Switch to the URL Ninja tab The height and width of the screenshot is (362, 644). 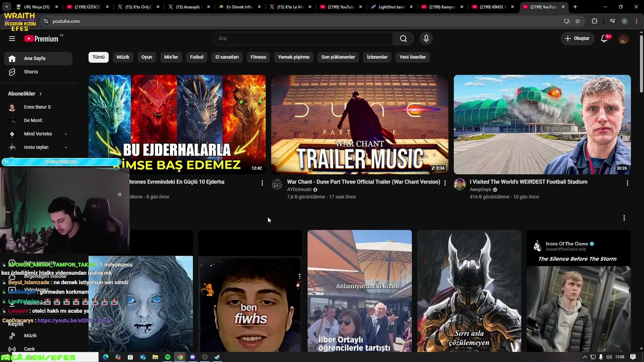click(36, 7)
